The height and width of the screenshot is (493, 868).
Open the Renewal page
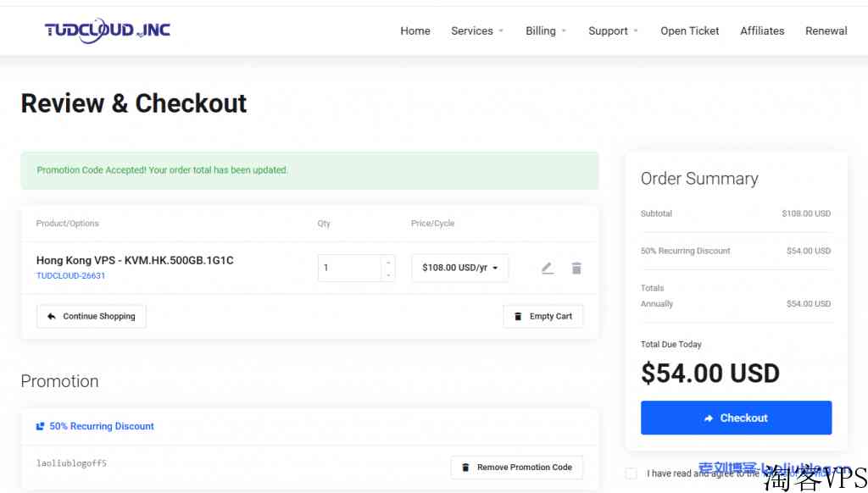click(826, 31)
